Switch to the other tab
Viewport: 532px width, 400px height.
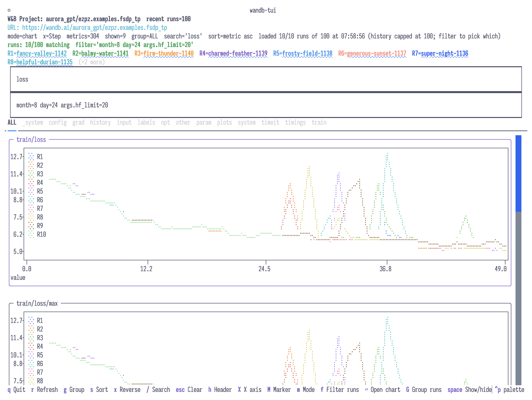183,122
